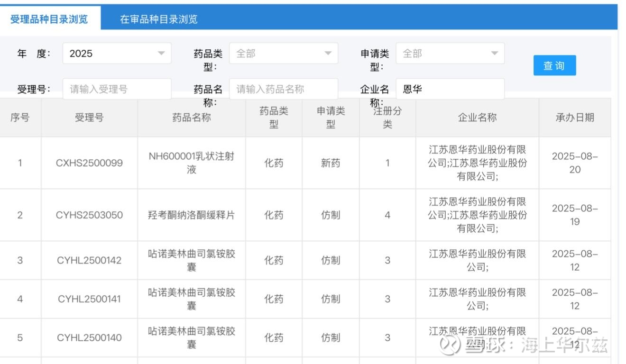626x364 pixels.
Task: Click the 受理号 column header
Action: click(x=89, y=118)
